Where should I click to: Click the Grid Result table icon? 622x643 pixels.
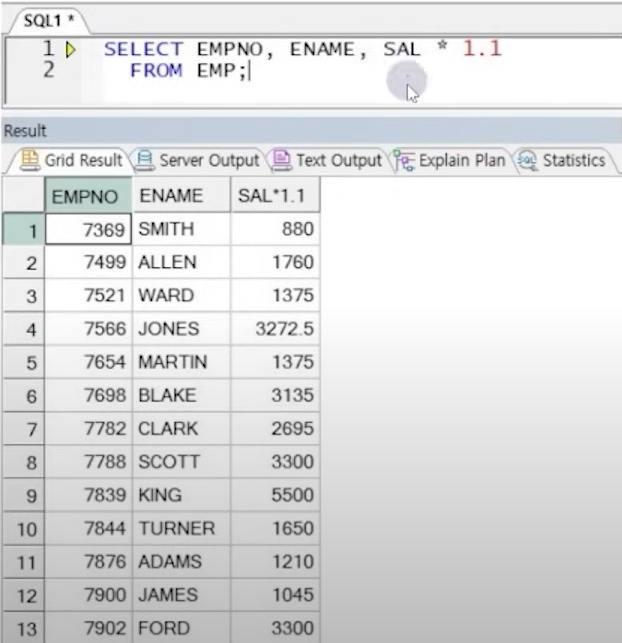click(30, 160)
